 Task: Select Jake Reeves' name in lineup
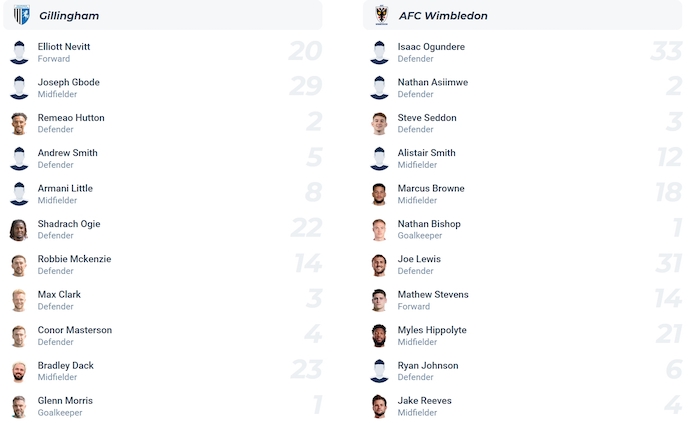click(x=425, y=401)
